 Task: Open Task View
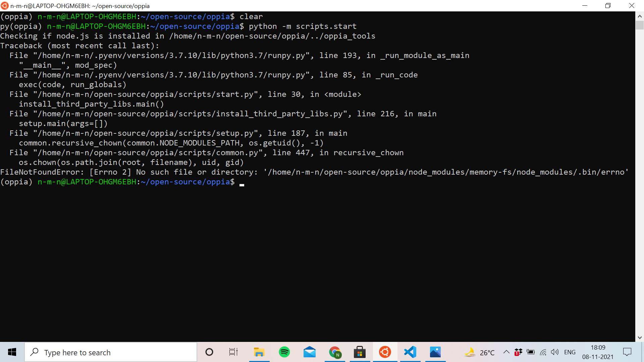(x=233, y=352)
